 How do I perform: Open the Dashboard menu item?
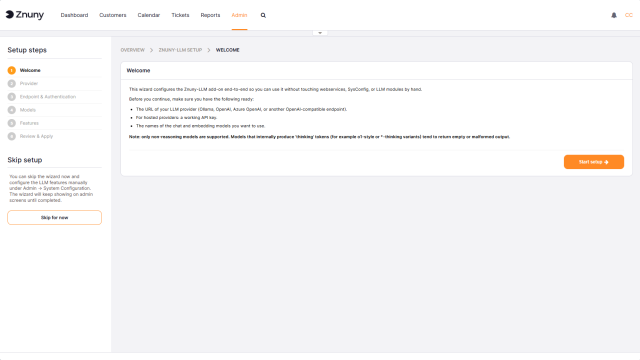pyautogui.click(x=74, y=15)
